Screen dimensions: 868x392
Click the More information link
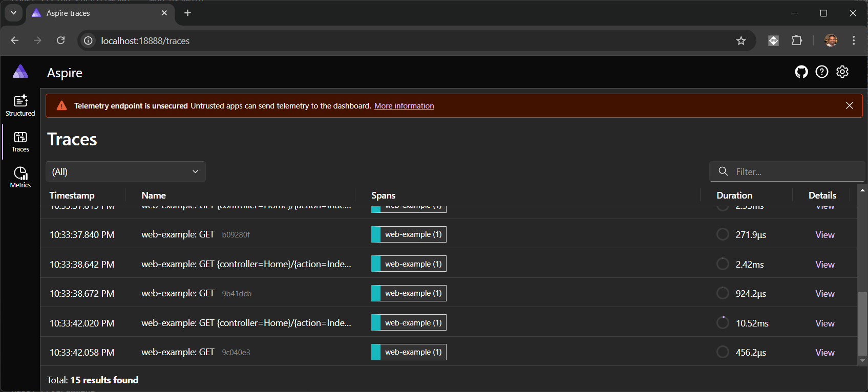[x=404, y=106]
